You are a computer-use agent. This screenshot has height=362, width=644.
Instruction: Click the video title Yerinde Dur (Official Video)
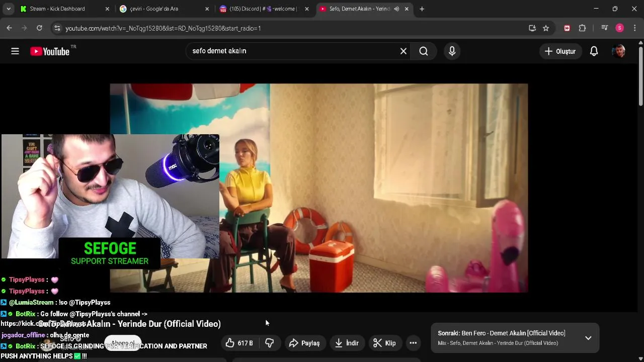point(129,324)
